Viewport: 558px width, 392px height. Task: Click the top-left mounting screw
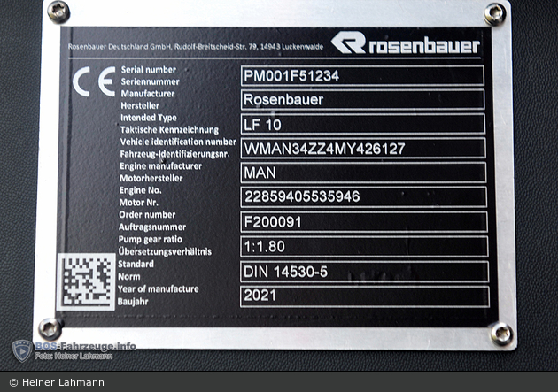click(58, 11)
